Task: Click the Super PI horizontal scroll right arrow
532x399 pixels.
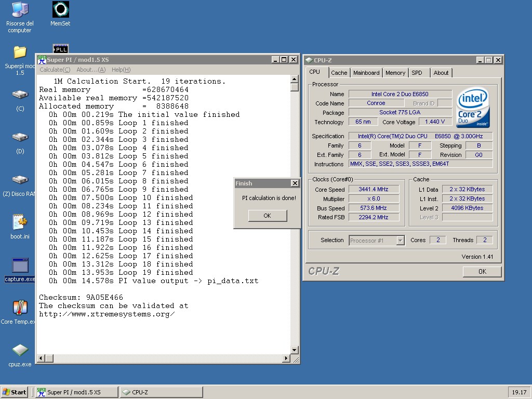Action: pyautogui.click(x=286, y=358)
